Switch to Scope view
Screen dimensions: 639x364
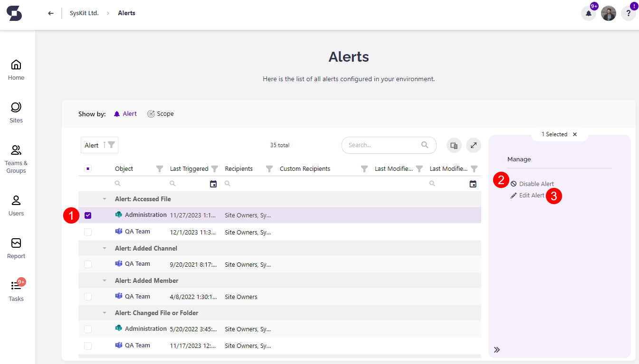161,113
